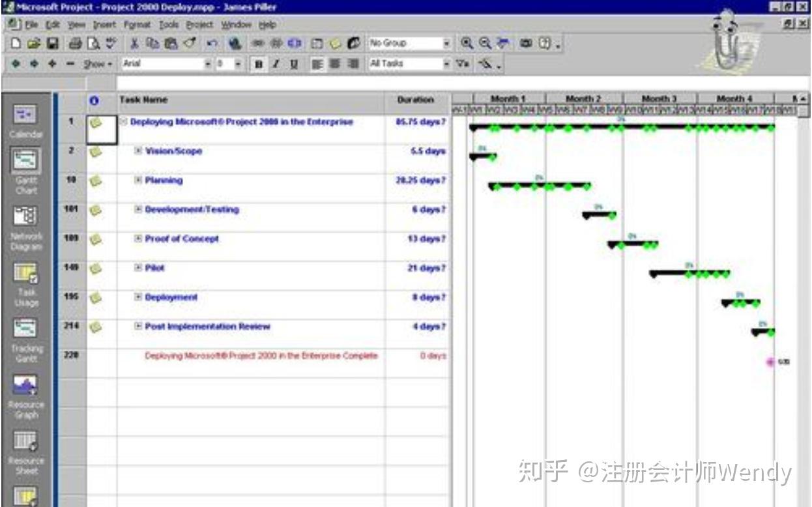The image size is (812, 507).
Task: Toggle italic formatting
Action: (276, 64)
